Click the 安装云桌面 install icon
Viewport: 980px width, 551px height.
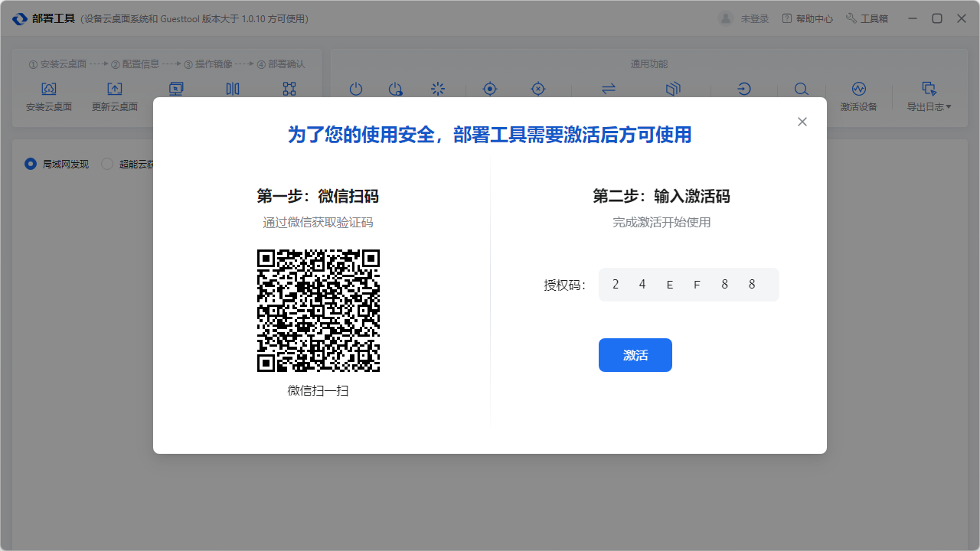click(x=49, y=89)
